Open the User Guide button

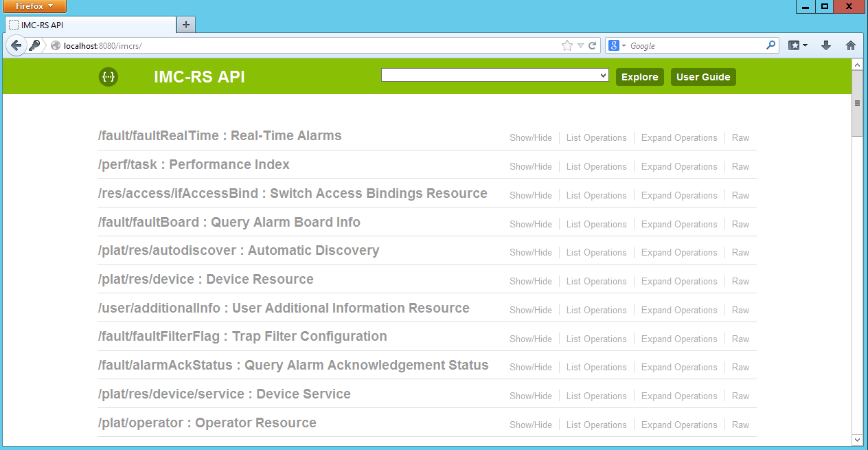tap(703, 77)
